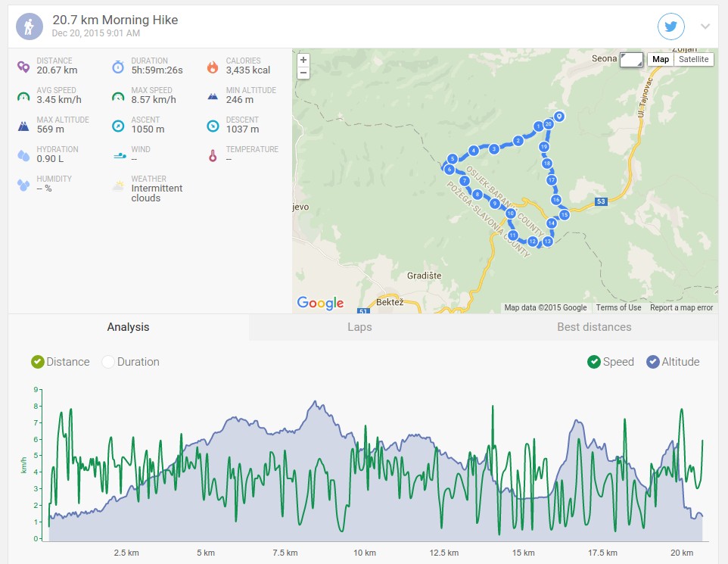Viewport: 728px width, 564px height.
Task: Zoom in on the map
Action: (303, 60)
